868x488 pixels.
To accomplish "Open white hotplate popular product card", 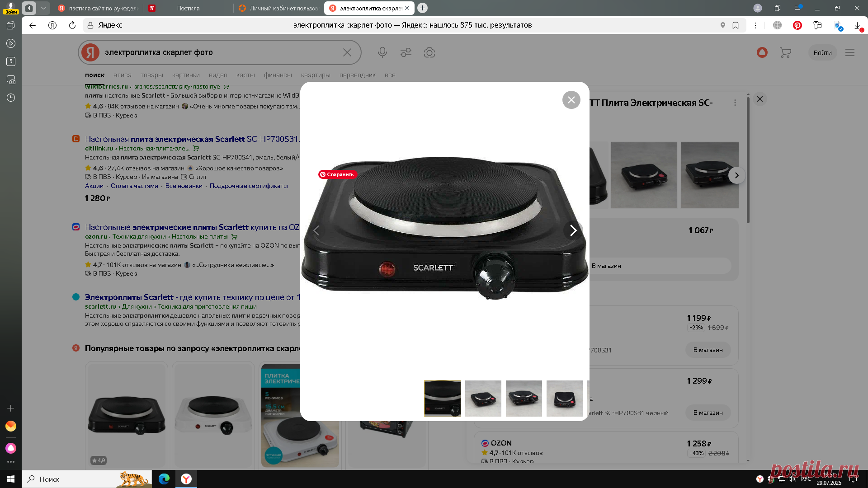I will click(x=213, y=414).
